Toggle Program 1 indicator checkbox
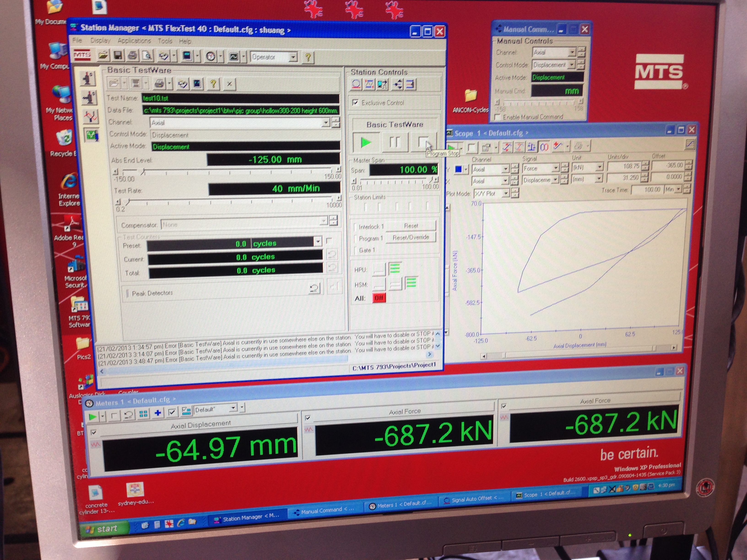This screenshot has height=560, width=747. pyautogui.click(x=356, y=239)
